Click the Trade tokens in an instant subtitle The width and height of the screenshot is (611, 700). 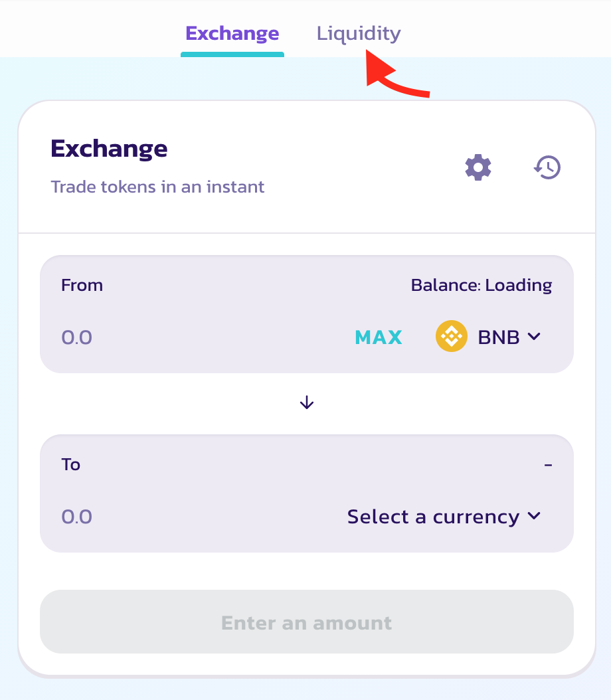pyautogui.click(x=157, y=187)
